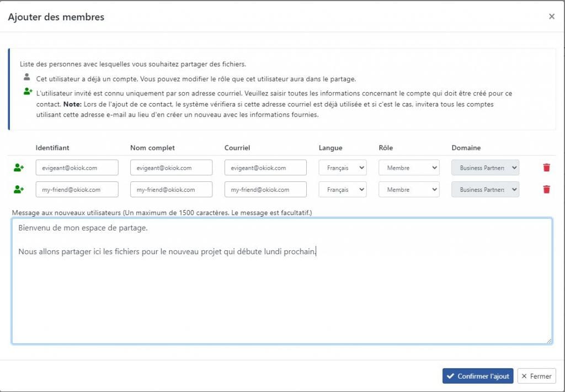
Task: Click the Langue column header
Action: 331,148
